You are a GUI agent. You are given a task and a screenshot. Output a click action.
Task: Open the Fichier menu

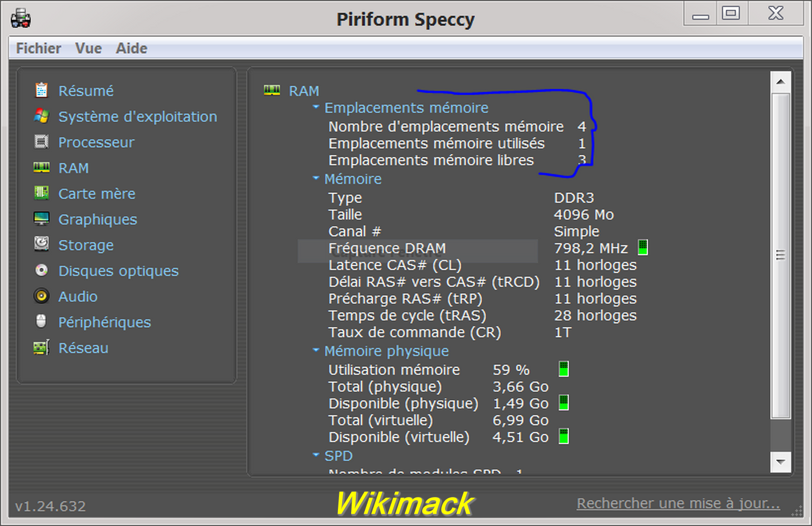coord(39,48)
